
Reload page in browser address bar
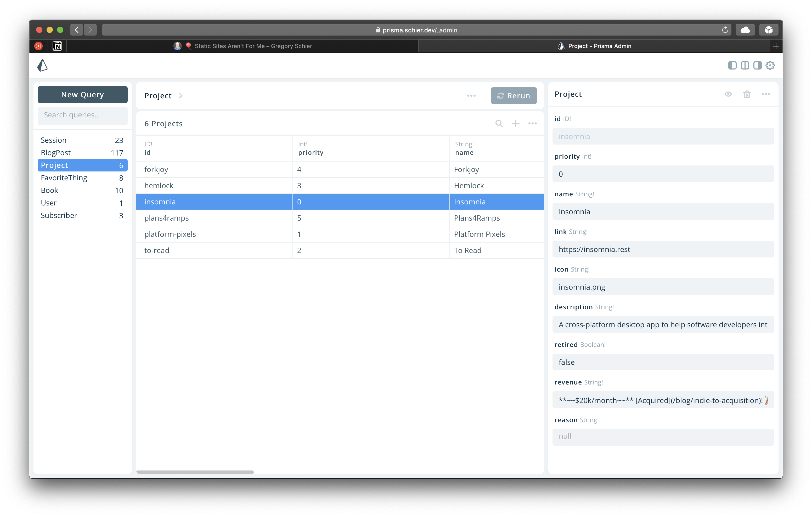725,30
